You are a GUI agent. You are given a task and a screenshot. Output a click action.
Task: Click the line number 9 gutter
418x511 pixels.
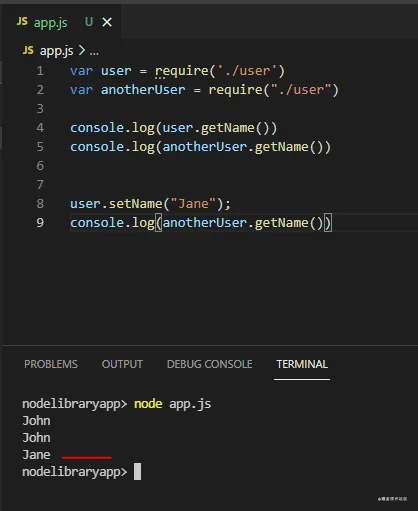40,222
